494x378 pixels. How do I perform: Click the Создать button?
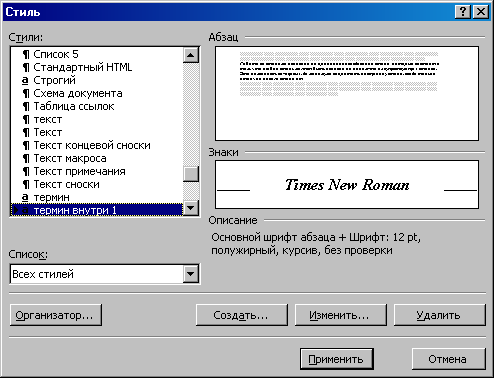pyautogui.click(x=241, y=315)
